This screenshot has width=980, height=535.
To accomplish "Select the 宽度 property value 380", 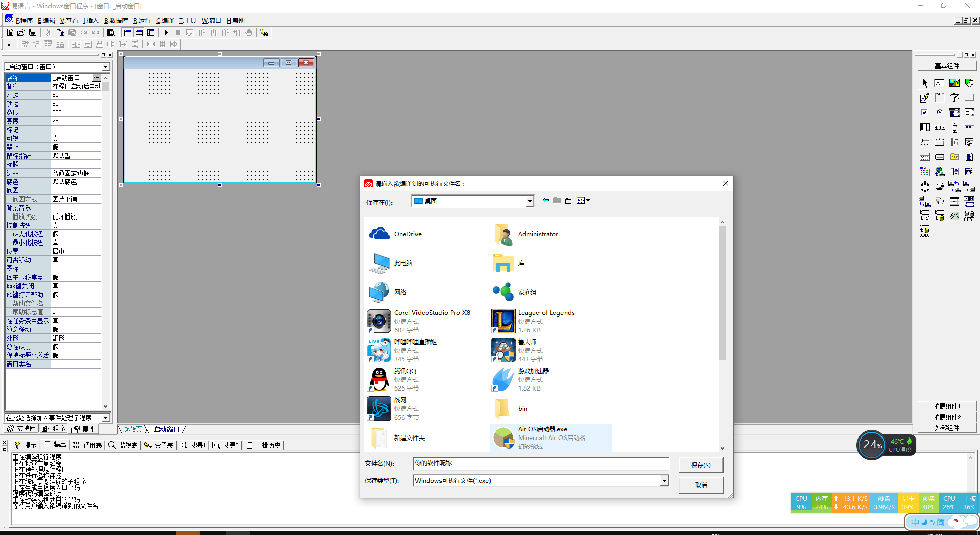I will pyautogui.click(x=76, y=112).
